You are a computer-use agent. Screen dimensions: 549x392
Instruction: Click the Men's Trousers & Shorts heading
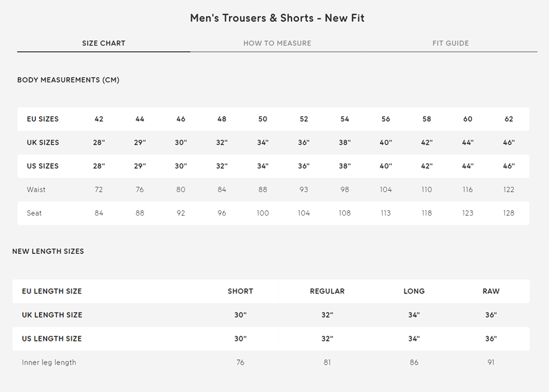pos(277,18)
